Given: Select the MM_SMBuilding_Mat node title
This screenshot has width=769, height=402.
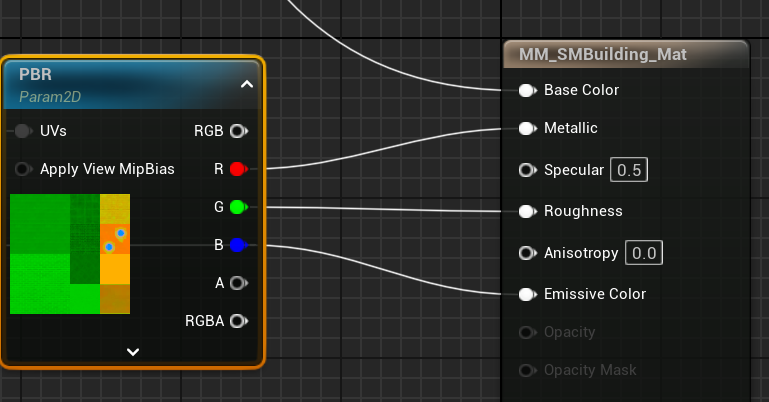Looking at the screenshot, I should (603, 54).
